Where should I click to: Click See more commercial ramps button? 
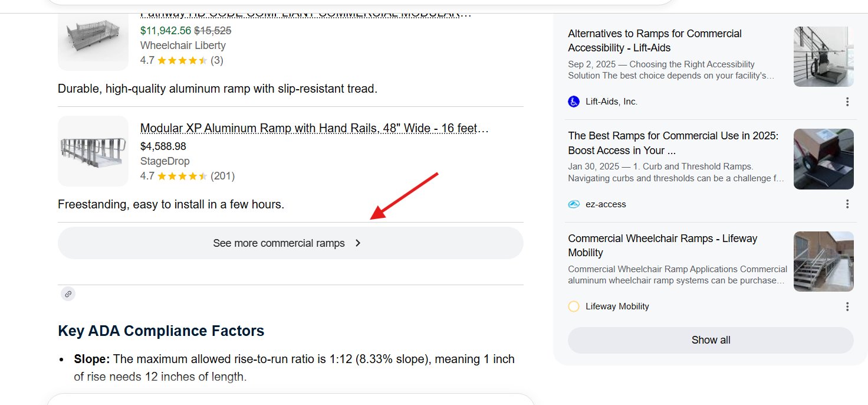tap(291, 243)
